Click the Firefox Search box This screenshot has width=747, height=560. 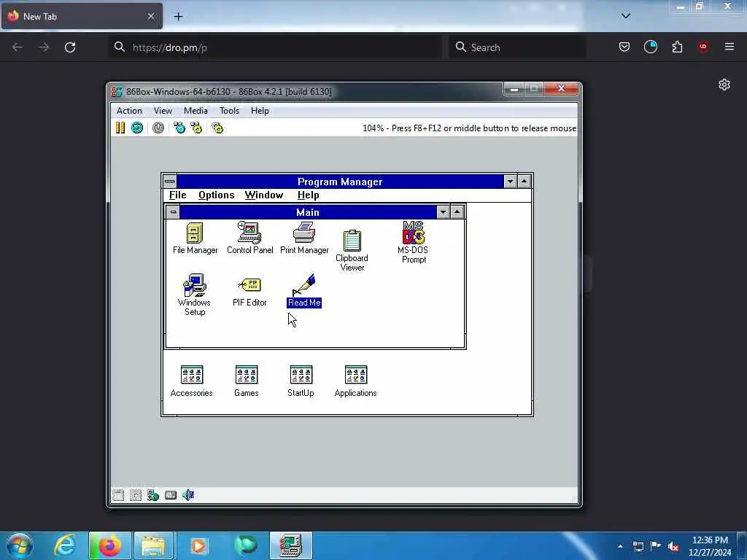click(x=517, y=47)
